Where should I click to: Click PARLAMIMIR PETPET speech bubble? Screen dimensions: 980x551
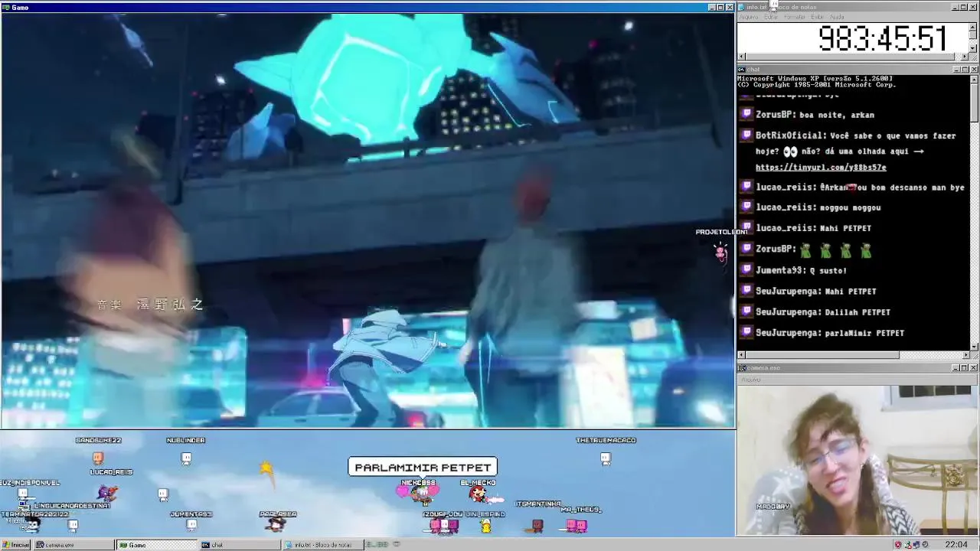pyautogui.click(x=423, y=467)
